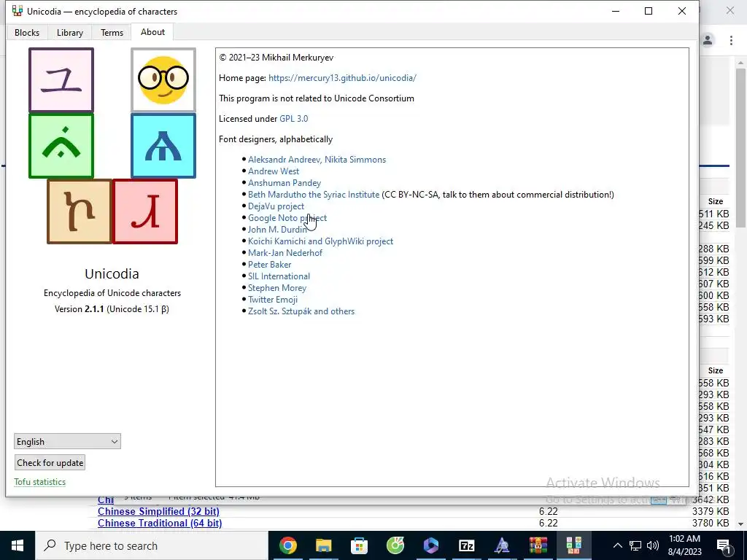This screenshot has height=560, width=747.
Task: Show hidden system tray icons
Action: point(617,545)
